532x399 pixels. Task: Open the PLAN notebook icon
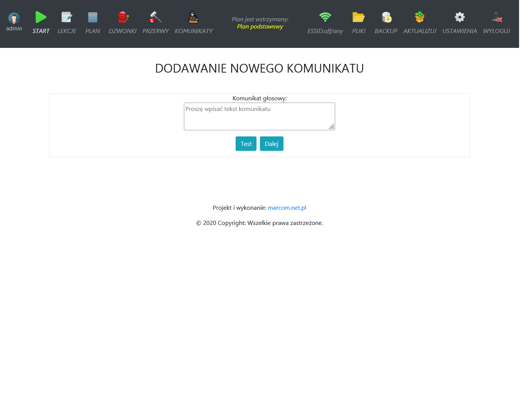coord(93,17)
